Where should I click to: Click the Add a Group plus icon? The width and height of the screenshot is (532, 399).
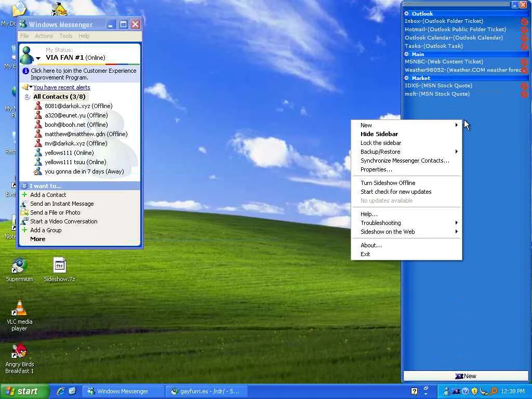coord(24,230)
